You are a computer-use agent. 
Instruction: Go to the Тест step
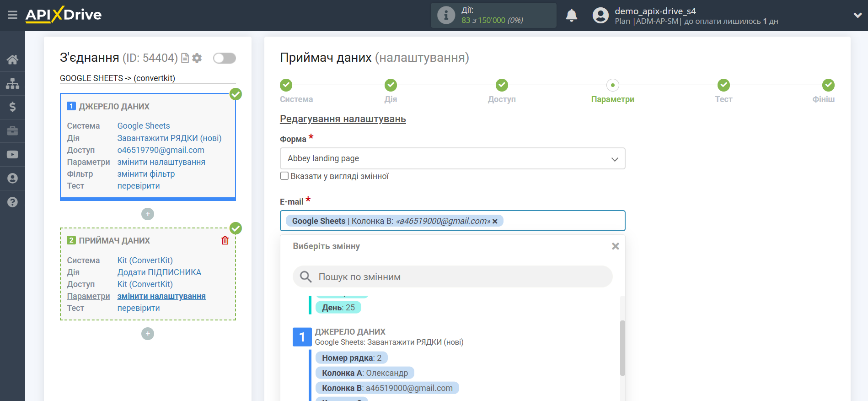723,85
